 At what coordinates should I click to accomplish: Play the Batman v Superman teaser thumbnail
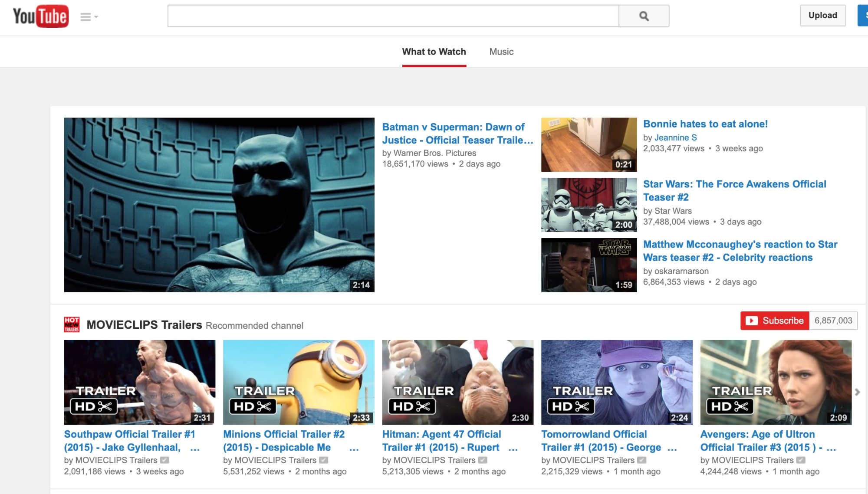click(219, 205)
